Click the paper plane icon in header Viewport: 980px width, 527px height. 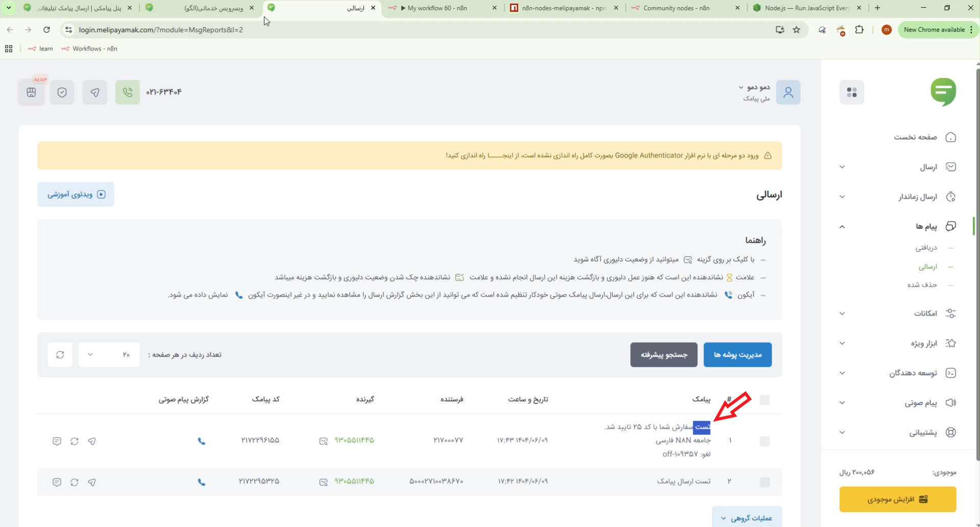pos(95,92)
